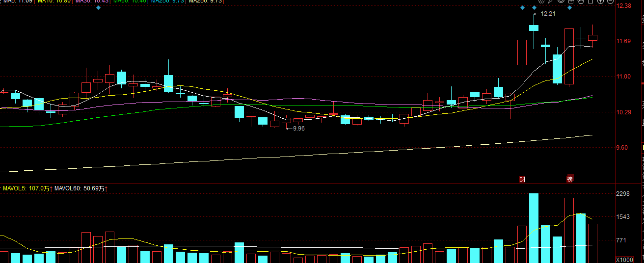Click the blue diamond marker at far left
644x263 pixels.
pyautogui.click(x=98, y=8)
